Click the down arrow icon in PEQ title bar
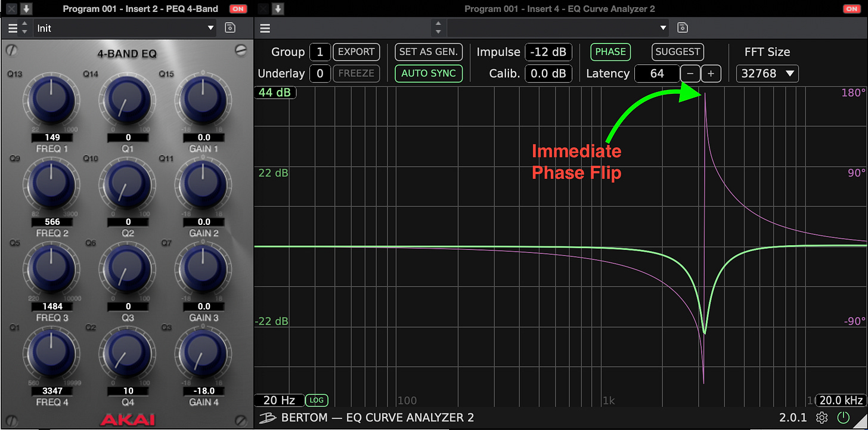Image resolution: width=868 pixels, height=430 pixels. (x=26, y=9)
